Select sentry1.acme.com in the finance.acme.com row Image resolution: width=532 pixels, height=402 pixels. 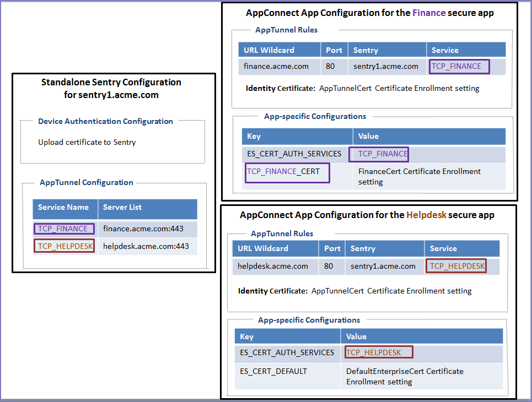(x=386, y=67)
